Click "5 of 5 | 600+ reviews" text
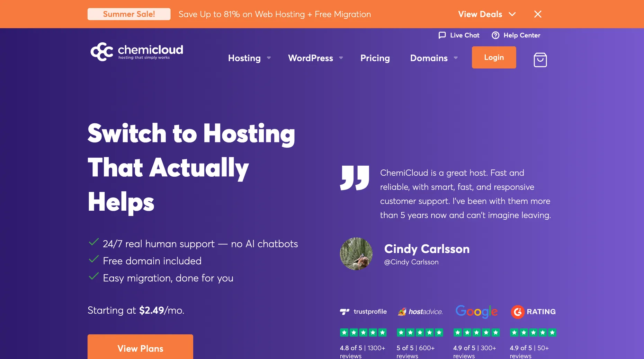The height and width of the screenshot is (359, 644). (415, 352)
